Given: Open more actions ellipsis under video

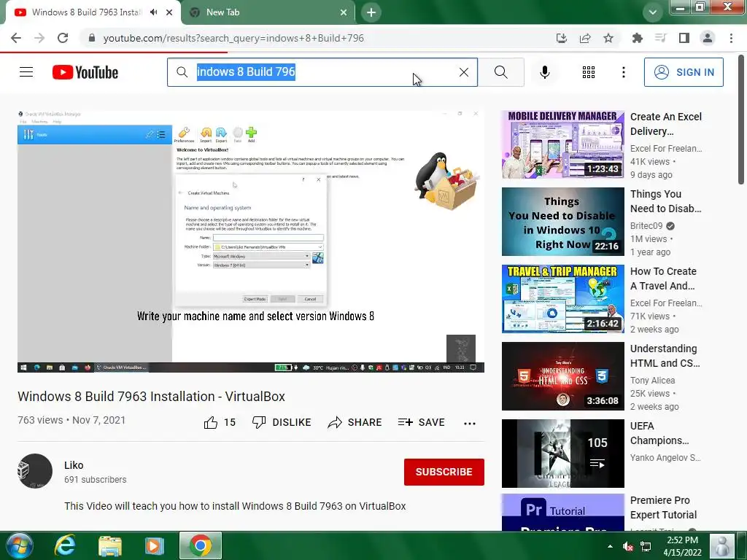Looking at the screenshot, I should click(470, 423).
